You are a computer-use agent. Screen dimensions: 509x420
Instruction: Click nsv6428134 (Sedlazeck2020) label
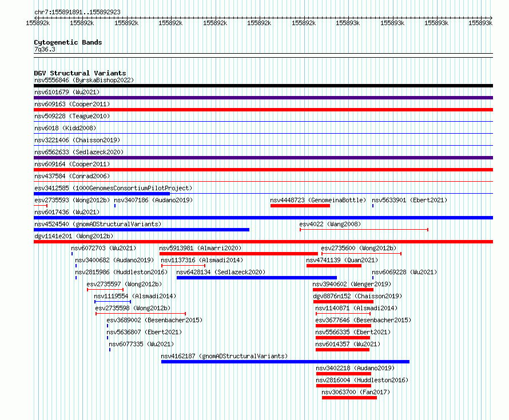[221, 272]
